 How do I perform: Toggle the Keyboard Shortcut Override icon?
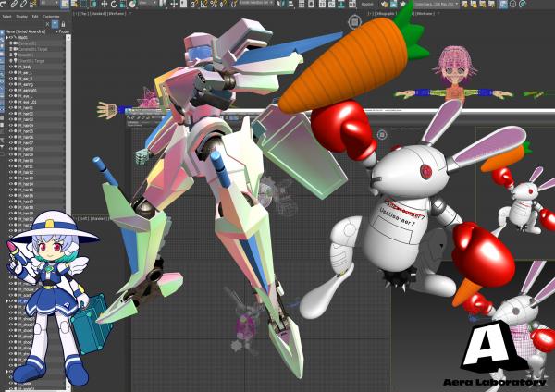183,4
